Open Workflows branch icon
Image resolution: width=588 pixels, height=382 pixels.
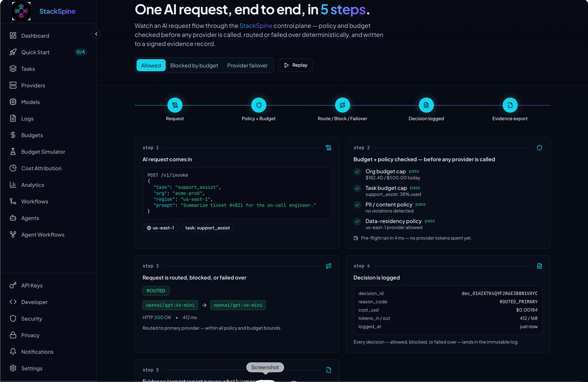13,201
